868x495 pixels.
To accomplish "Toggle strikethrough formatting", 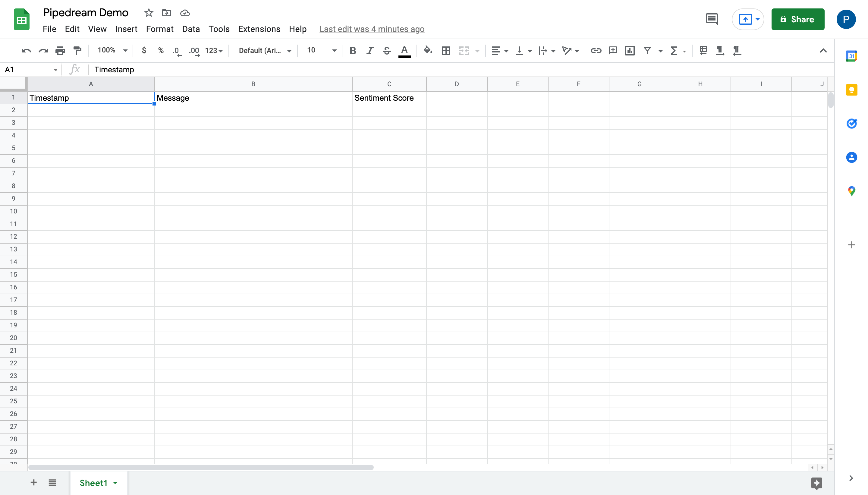I will click(x=387, y=51).
